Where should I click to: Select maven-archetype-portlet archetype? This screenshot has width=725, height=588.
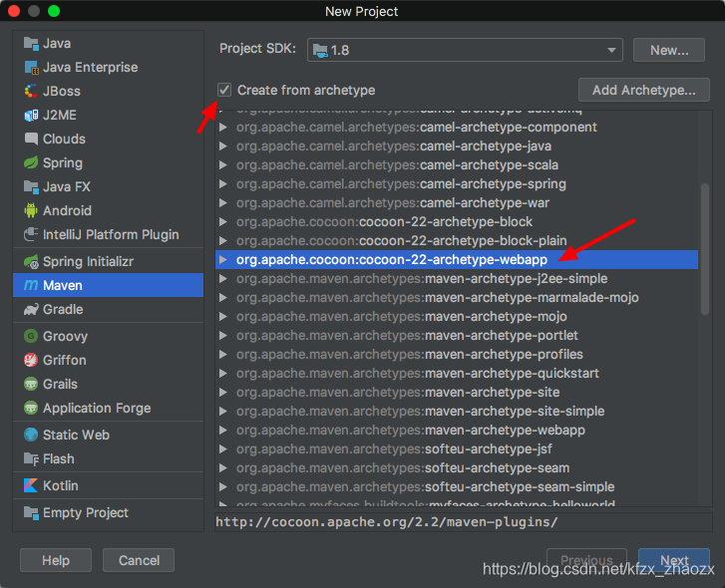pos(457,335)
